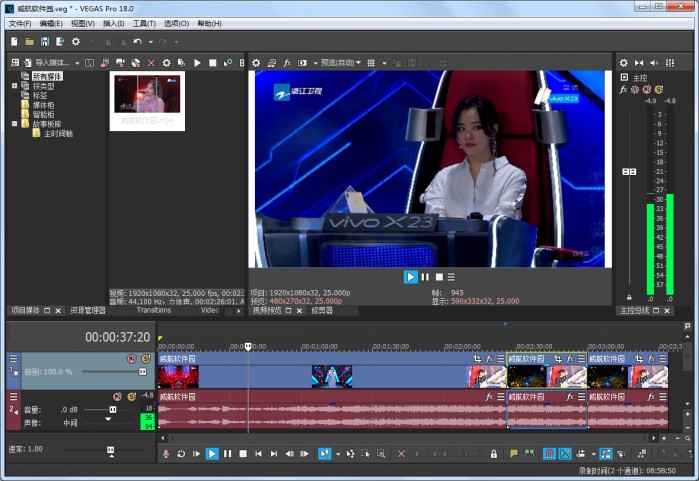
Task: Collapse the 故事板库 folder
Action: point(14,123)
